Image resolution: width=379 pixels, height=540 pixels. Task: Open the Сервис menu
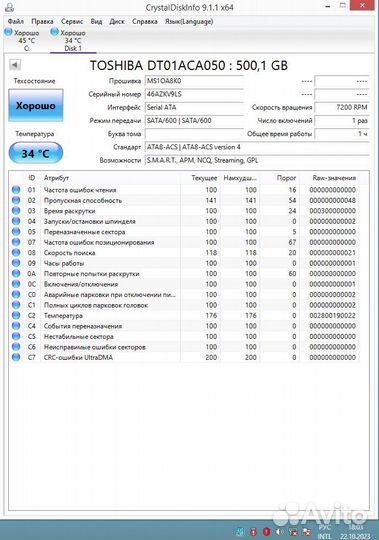click(x=72, y=21)
